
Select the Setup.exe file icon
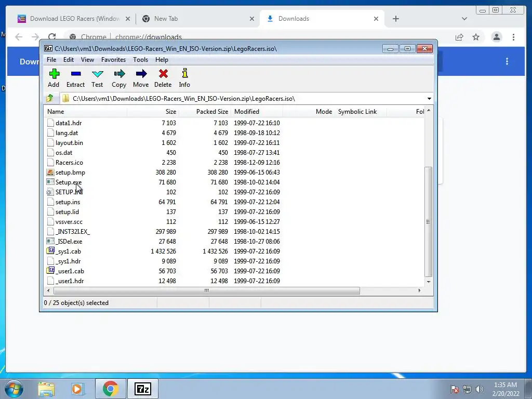(x=50, y=182)
